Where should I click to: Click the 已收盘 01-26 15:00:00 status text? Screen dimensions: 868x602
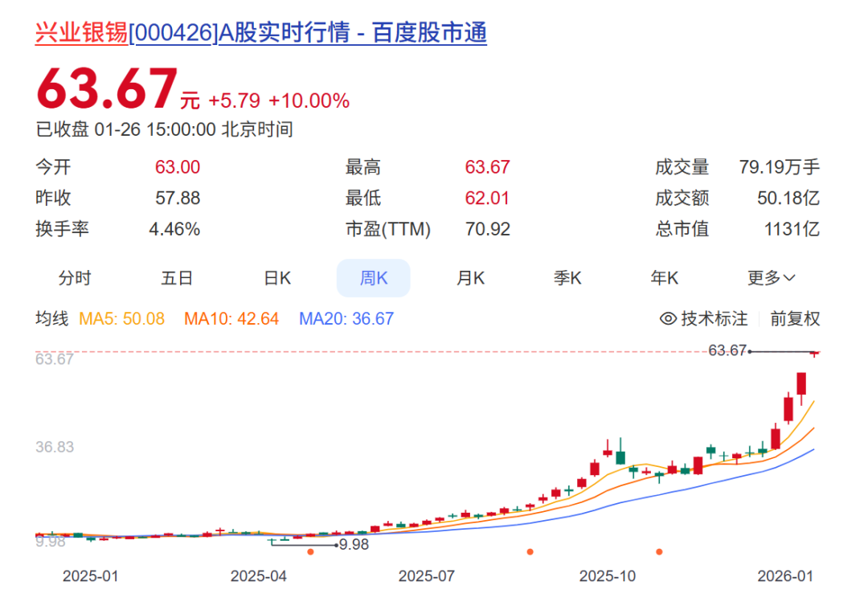[x=165, y=129]
